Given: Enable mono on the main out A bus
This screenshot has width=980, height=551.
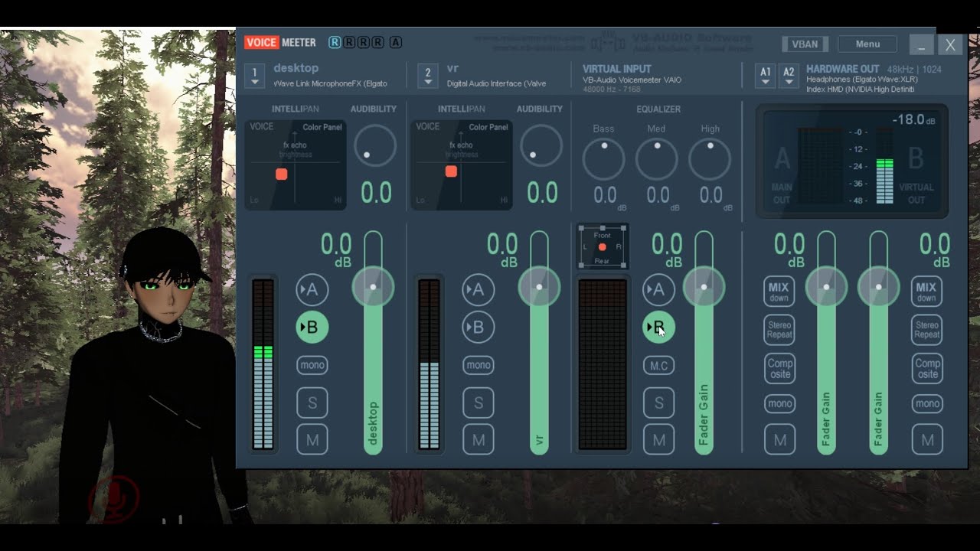Looking at the screenshot, I should tap(779, 403).
